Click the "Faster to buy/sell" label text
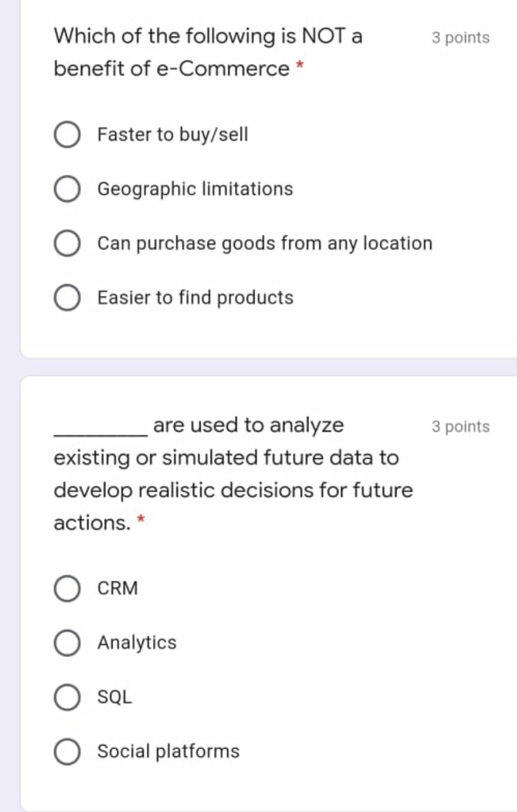Screen dimensions: 517x812 pyautogui.click(x=173, y=135)
